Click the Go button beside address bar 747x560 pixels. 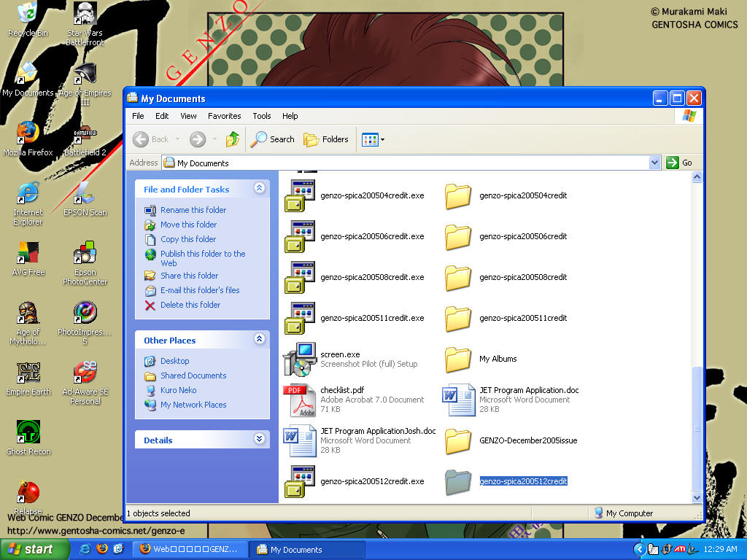pyautogui.click(x=679, y=163)
